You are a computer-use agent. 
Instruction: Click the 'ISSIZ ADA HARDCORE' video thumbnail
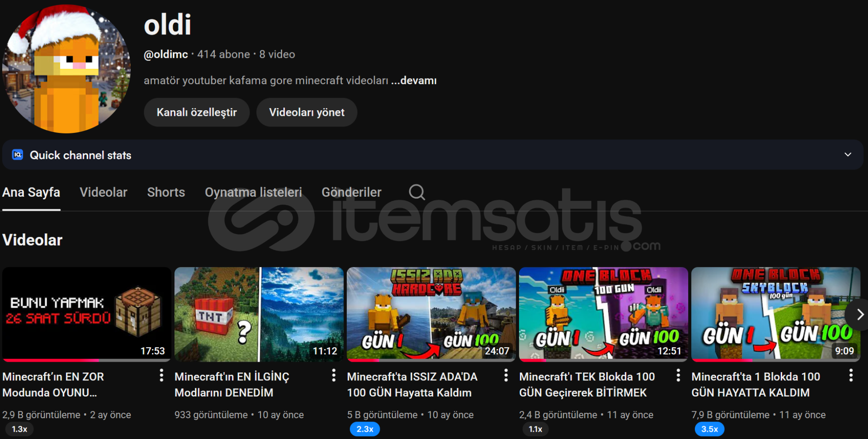click(x=431, y=314)
